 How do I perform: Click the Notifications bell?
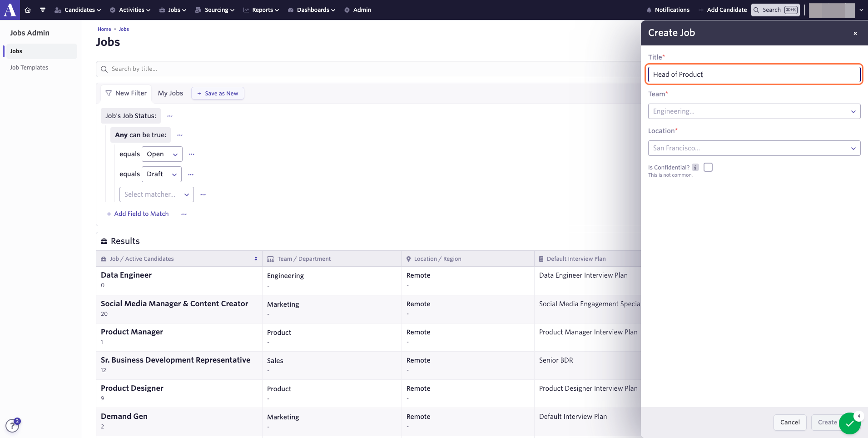668,10
